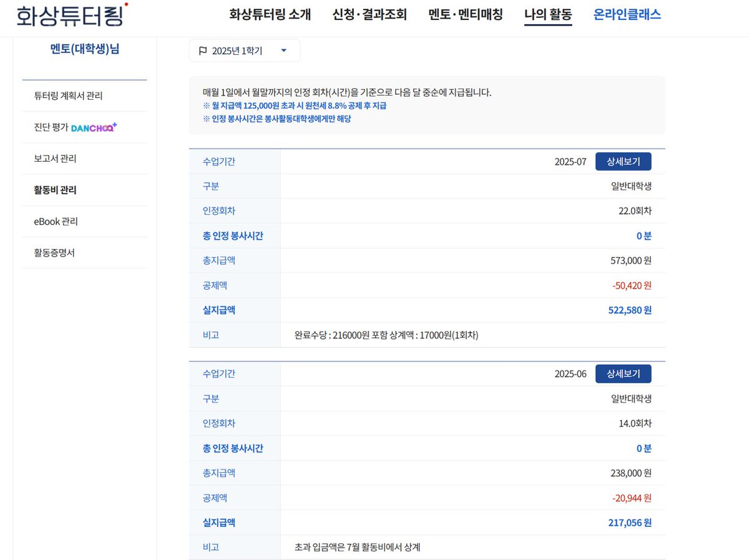The width and height of the screenshot is (749, 560).
Task: Click the 인정 봉사시간은 봉사활동대학생에게만 해당 notice
Action: (x=277, y=119)
